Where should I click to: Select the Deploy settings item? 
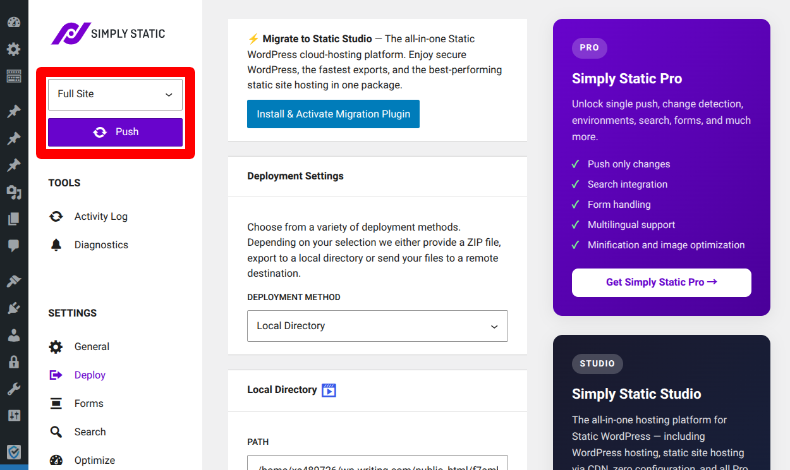pos(90,375)
